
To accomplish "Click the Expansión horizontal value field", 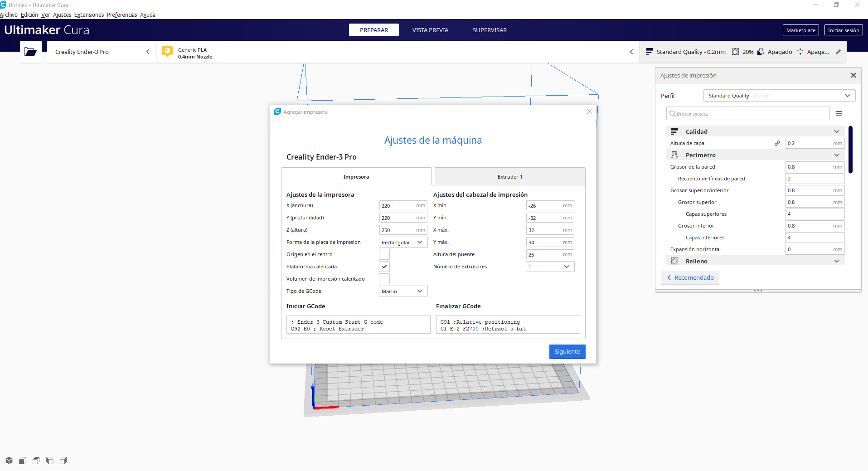I will point(815,249).
